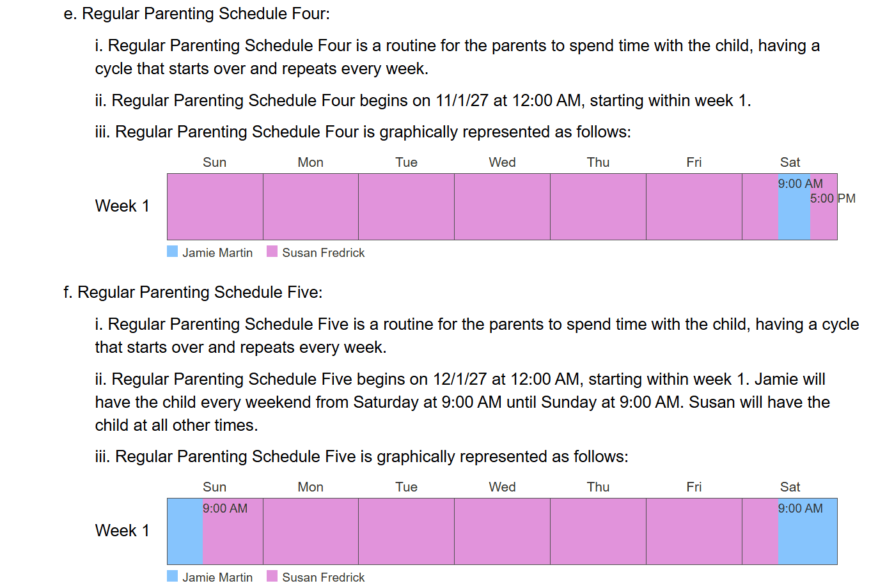Click the Sat header above Schedule Four

pyautogui.click(x=790, y=162)
